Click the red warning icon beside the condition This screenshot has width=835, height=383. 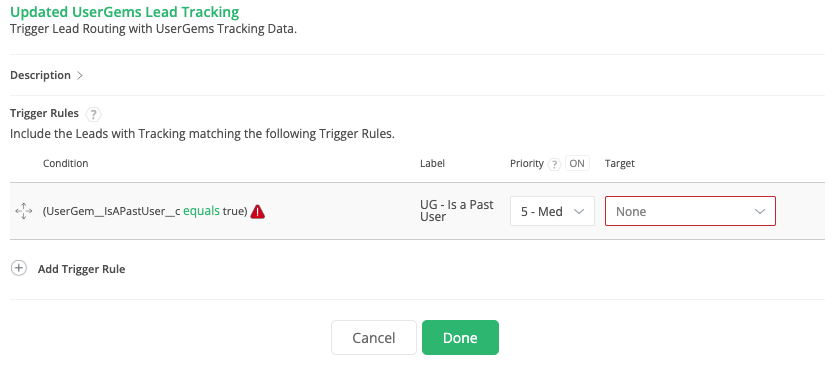coord(257,211)
